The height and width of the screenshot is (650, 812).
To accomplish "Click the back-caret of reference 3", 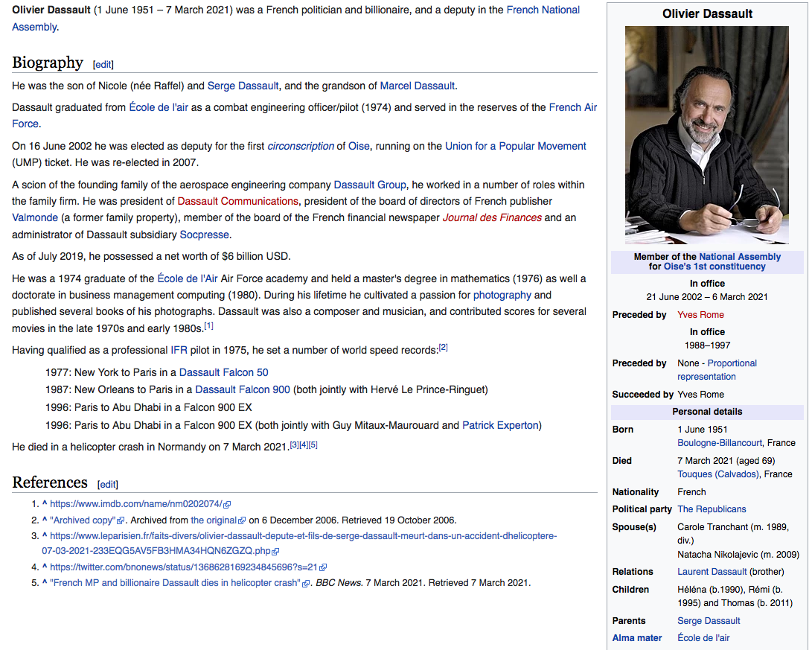I will click(x=45, y=536).
